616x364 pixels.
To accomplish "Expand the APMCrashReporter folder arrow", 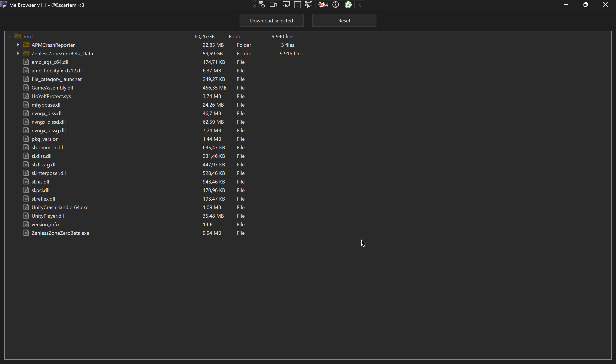I will click(18, 45).
